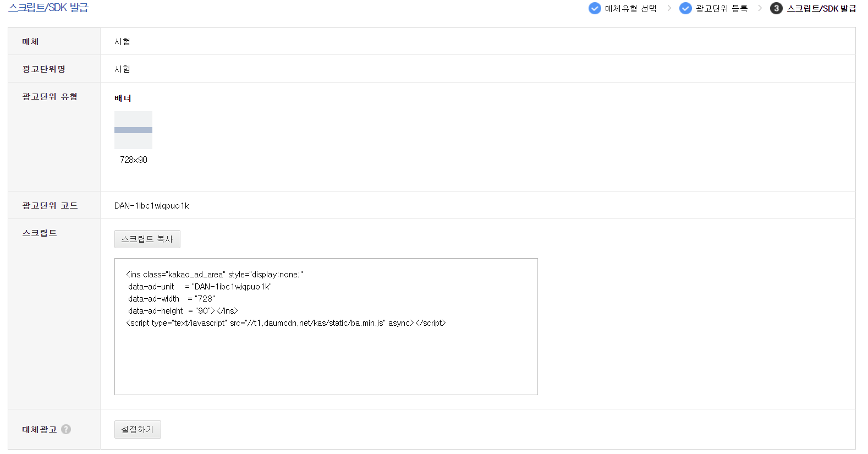Click the 스크립트 복사 button
Screen dimensions: 868x454
147,239
